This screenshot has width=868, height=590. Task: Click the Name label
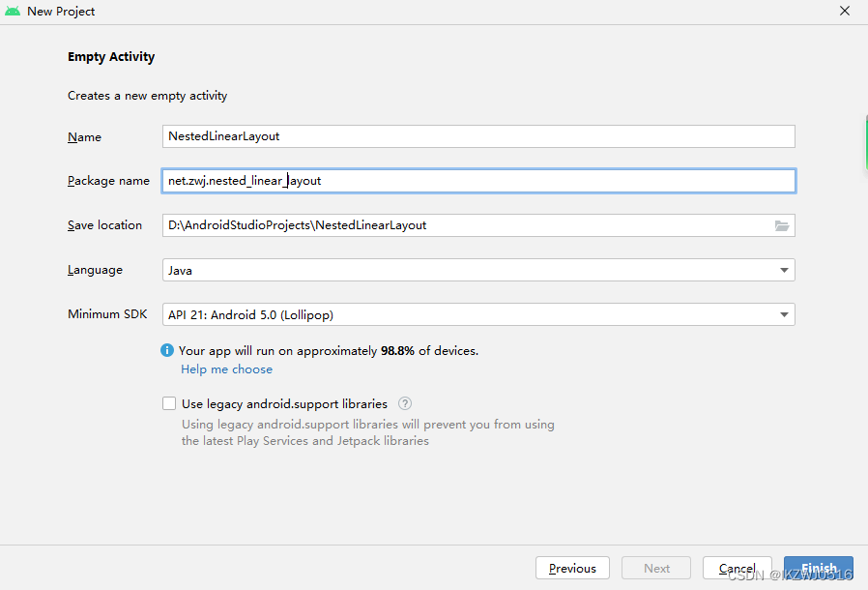click(x=84, y=136)
